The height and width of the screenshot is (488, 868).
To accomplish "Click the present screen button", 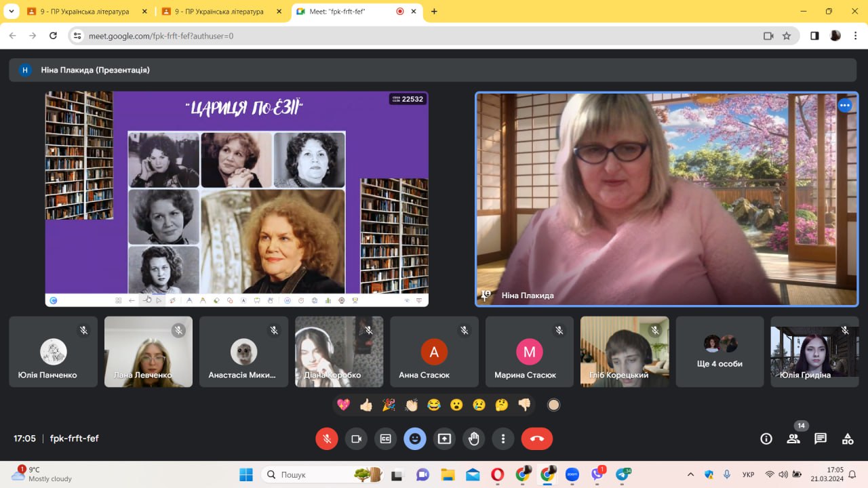I will point(444,439).
